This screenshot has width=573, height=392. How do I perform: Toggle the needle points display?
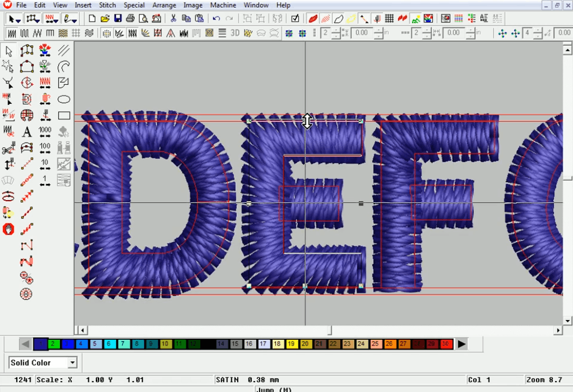tap(377, 18)
